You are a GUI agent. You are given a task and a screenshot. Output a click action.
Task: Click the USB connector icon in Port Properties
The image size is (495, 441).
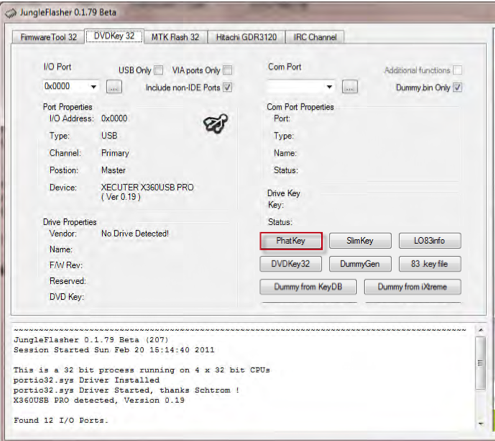coord(216,123)
